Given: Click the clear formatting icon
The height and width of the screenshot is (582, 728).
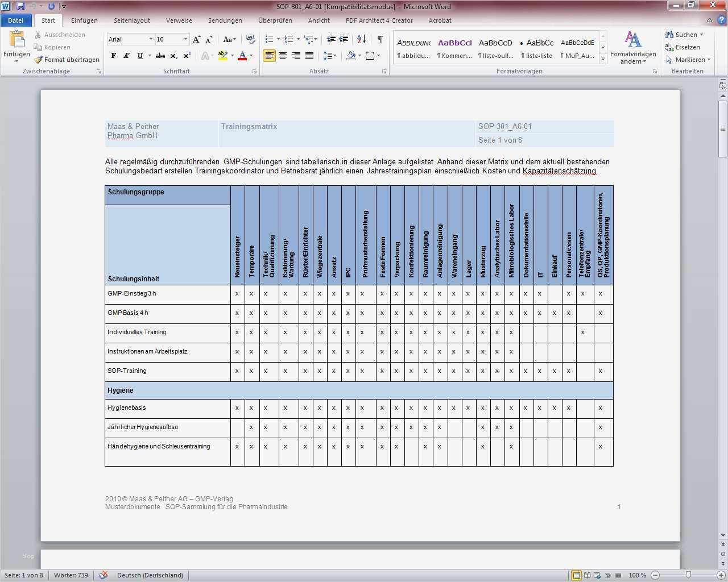Looking at the screenshot, I should point(250,39).
